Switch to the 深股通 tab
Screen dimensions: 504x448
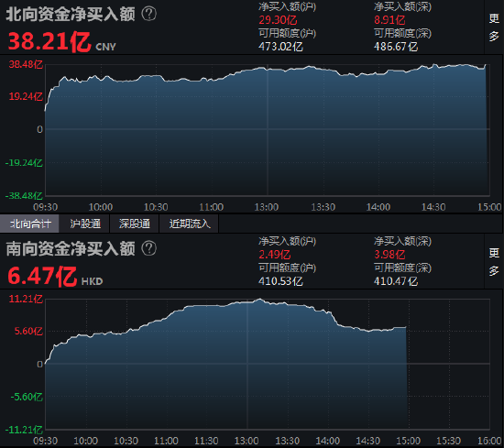(x=135, y=224)
